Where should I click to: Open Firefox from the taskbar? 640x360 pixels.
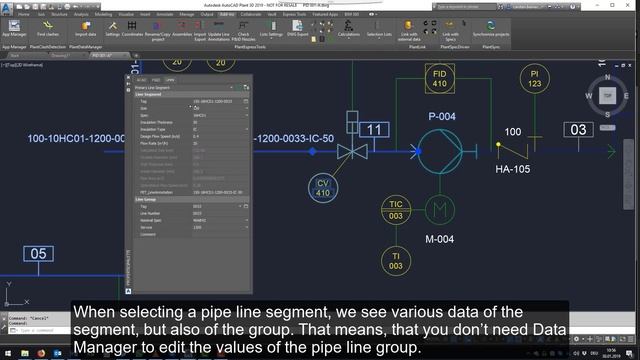click(41, 353)
